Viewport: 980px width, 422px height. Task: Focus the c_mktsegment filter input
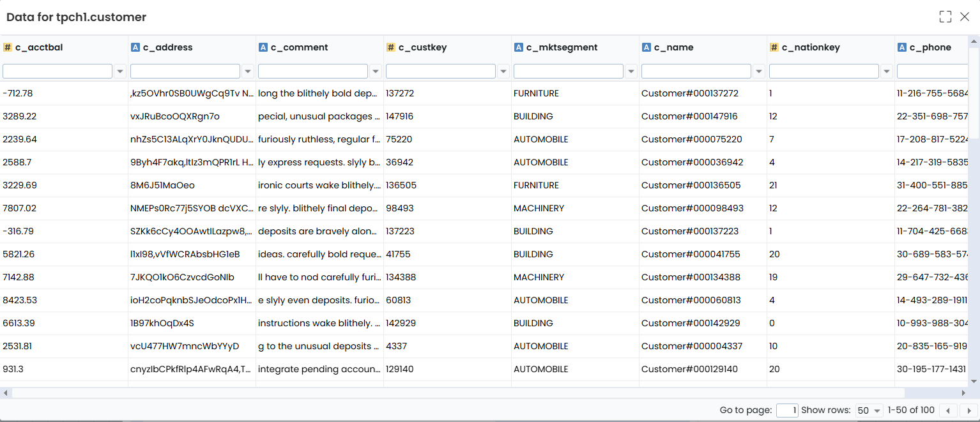click(x=569, y=71)
